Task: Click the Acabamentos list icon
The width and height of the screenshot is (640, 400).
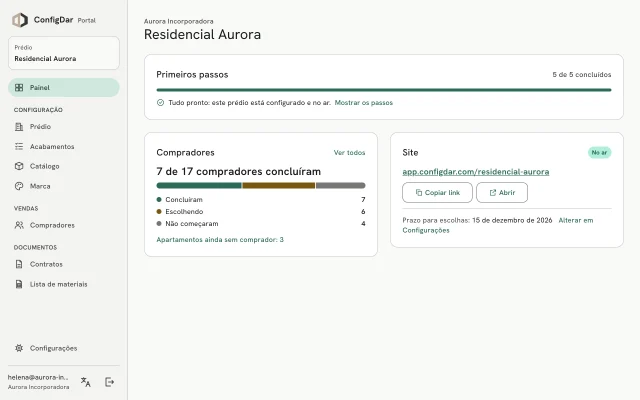Action: pyautogui.click(x=19, y=147)
